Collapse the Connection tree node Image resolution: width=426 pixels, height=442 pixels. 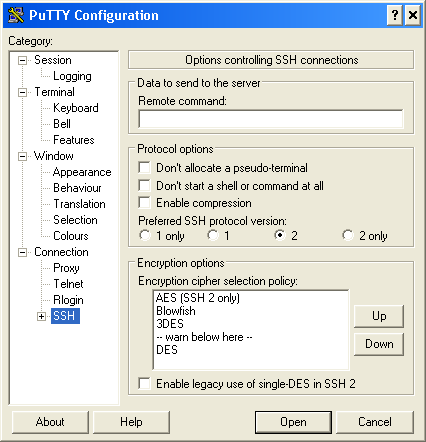coord(22,252)
